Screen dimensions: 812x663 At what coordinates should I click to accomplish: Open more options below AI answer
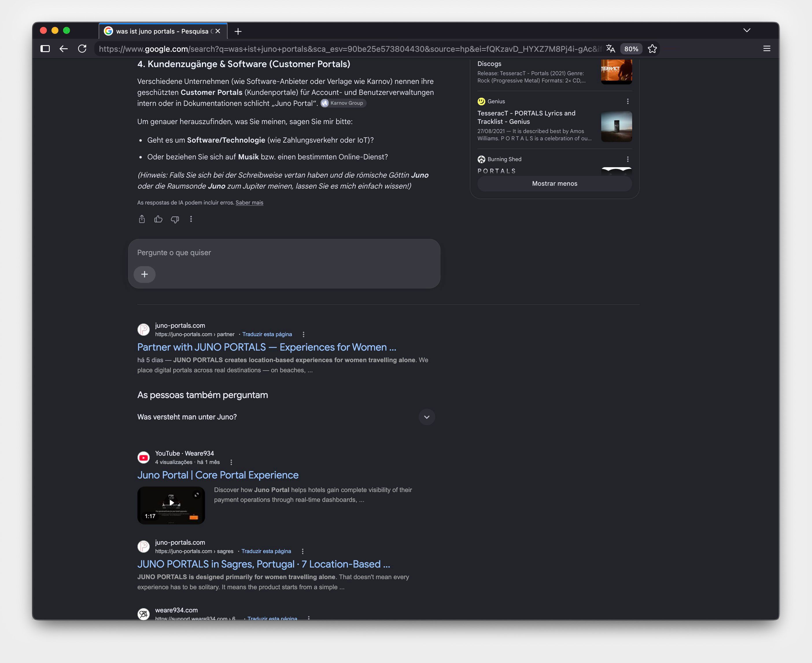[x=191, y=219]
